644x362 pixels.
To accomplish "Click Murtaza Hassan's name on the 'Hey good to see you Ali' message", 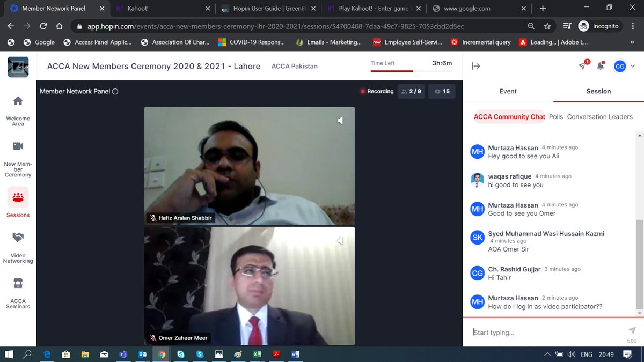I will [x=513, y=147].
